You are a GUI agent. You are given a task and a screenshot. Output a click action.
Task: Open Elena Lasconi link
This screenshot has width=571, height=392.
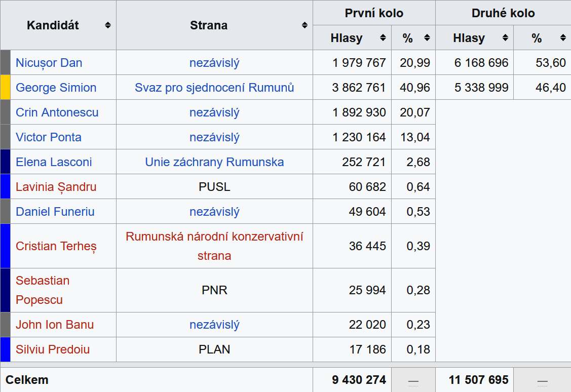tap(54, 162)
